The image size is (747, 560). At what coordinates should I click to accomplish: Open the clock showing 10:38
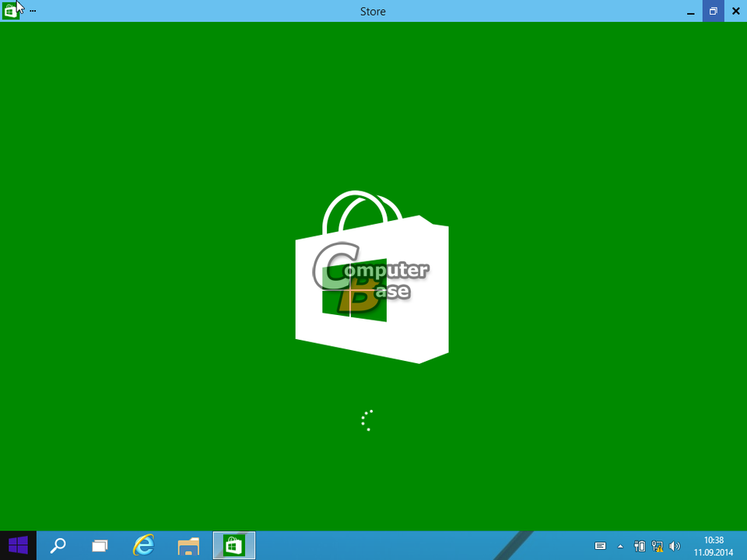click(714, 546)
